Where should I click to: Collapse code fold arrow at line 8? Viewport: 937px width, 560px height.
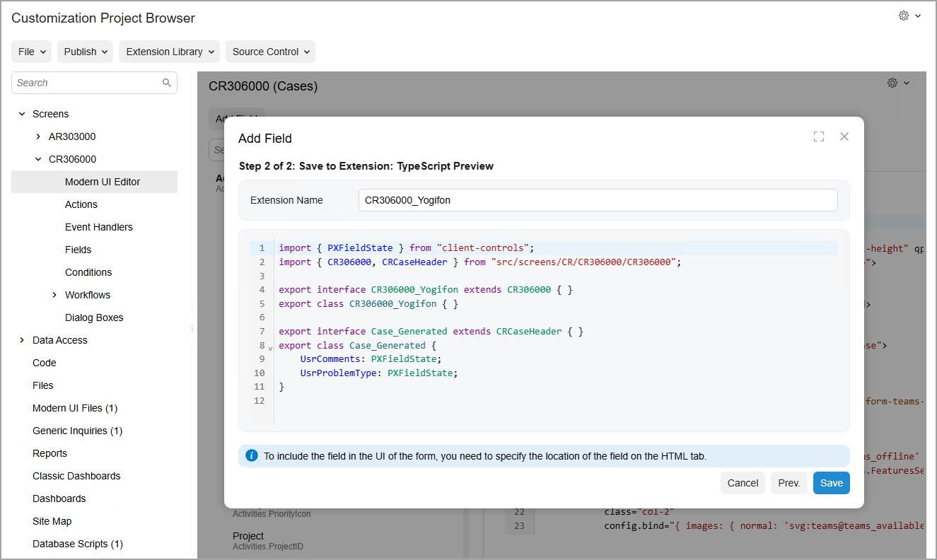click(270, 347)
